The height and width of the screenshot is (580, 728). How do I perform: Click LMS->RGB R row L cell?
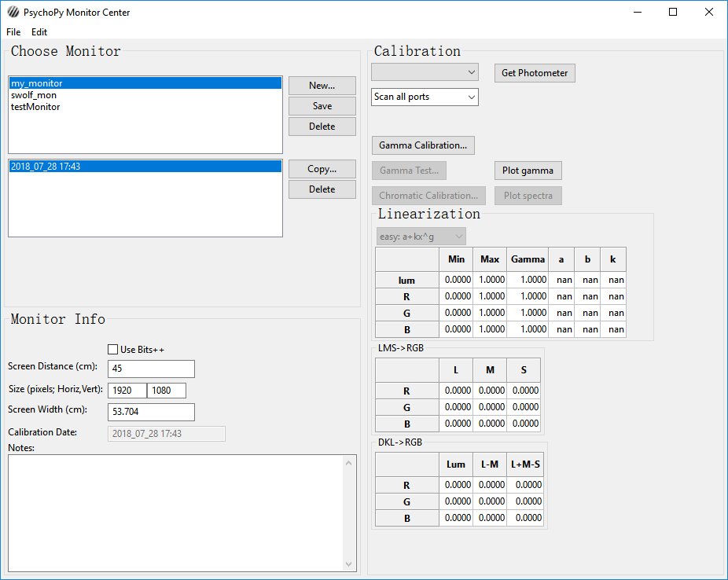[x=456, y=391]
